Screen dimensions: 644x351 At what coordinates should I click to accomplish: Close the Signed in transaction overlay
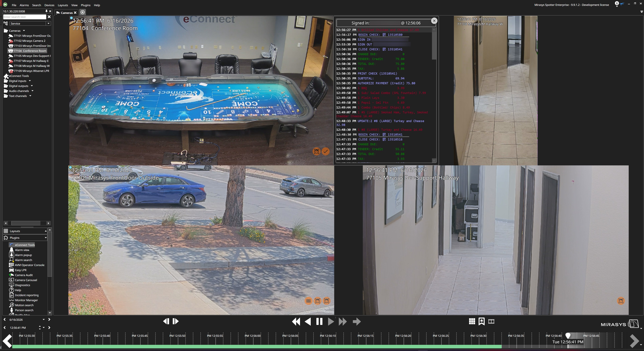[434, 21]
